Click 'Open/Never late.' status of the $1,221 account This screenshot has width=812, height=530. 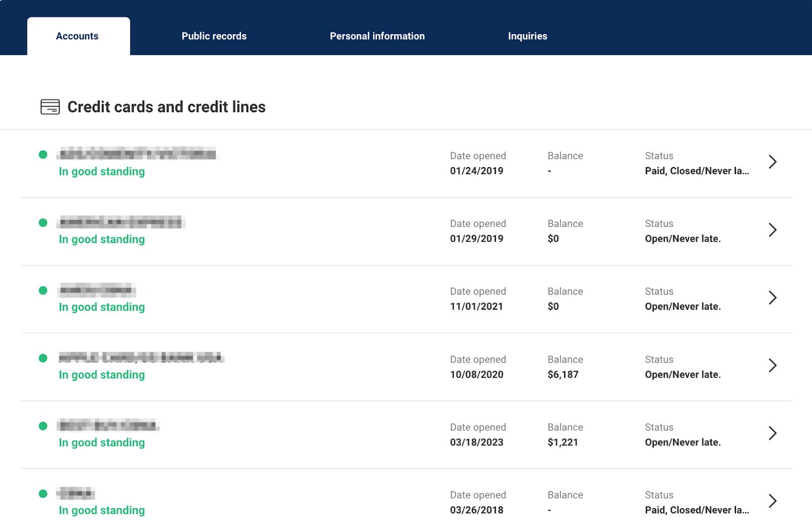tap(683, 442)
